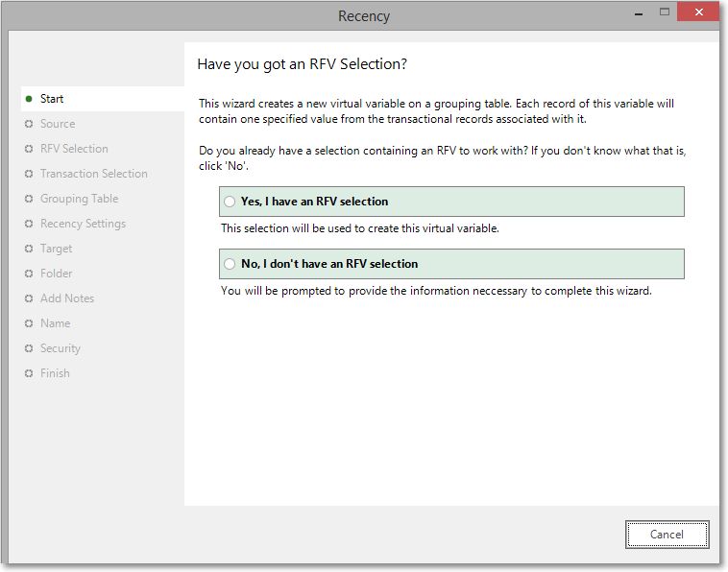Click the step marker icon beside RFV Selection
The width and height of the screenshot is (728, 572).
click(29, 149)
